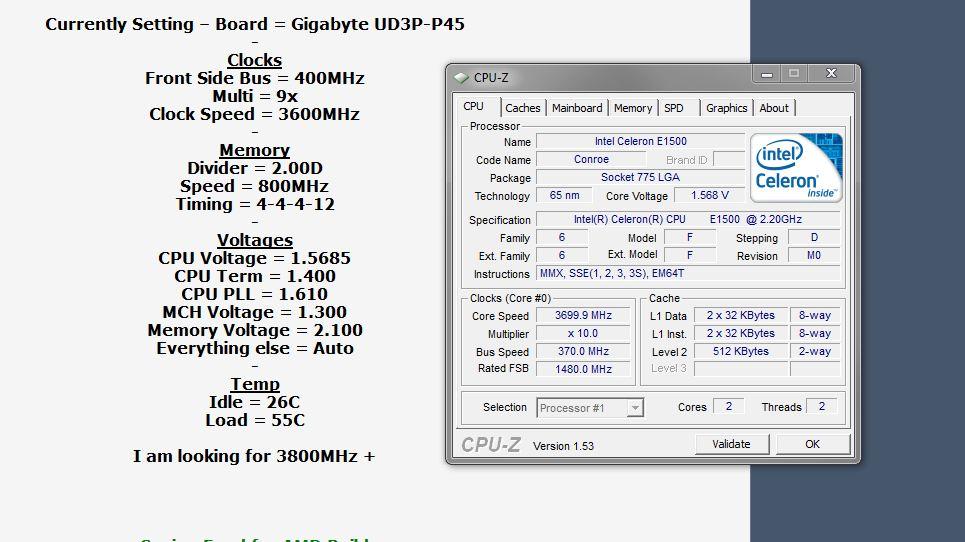Click the Level 2 2-way value
The width and height of the screenshot is (965, 542).
pyautogui.click(x=815, y=351)
